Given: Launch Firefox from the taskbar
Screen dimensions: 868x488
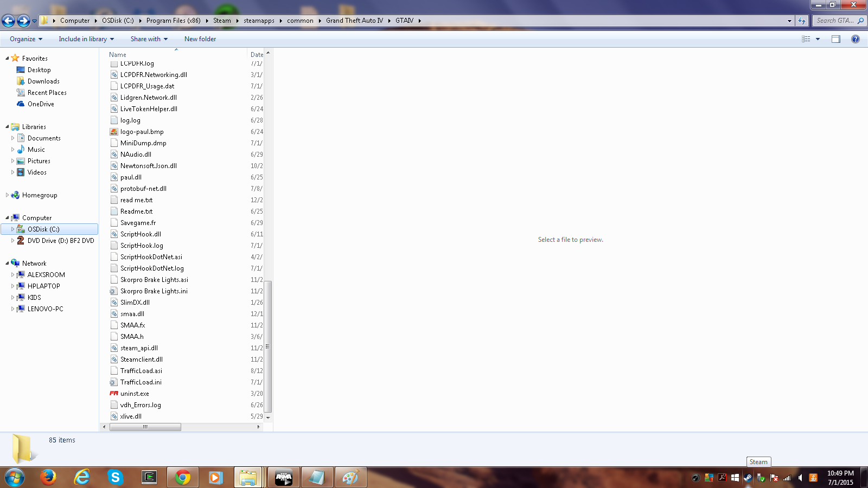Looking at the screenshot, I should (48, 477).
